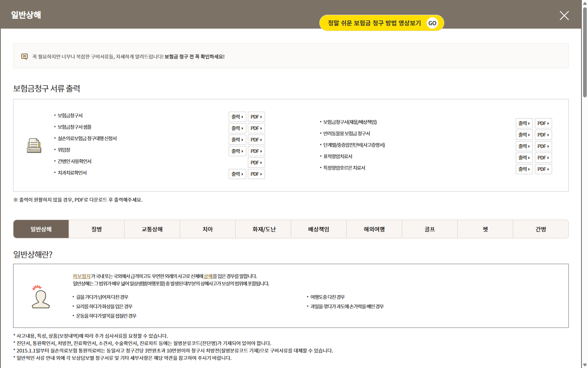The width and height of the screenshot is (588, 368).
Task: Click the GO circle on video banner
Action: point(432,23)
